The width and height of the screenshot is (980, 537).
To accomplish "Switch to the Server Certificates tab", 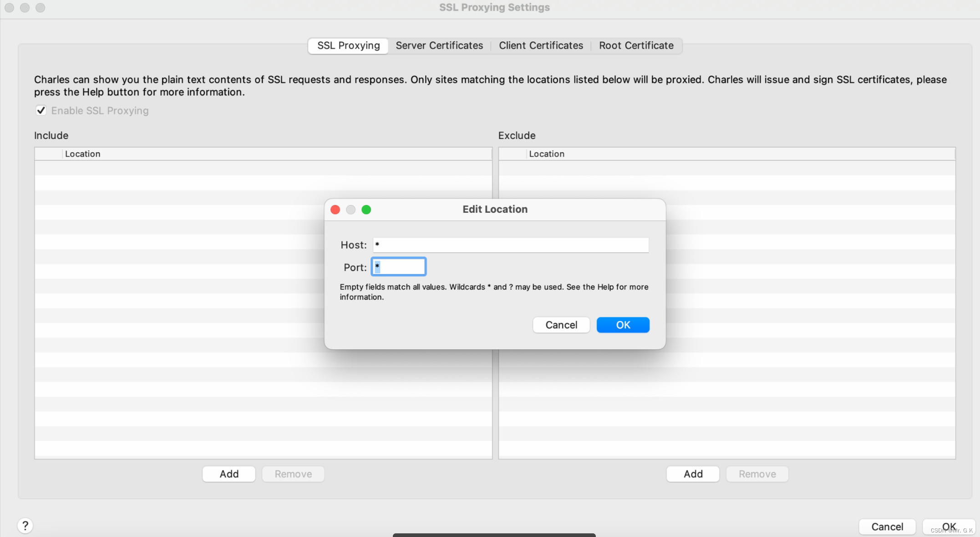I will (x=439, y=46).
